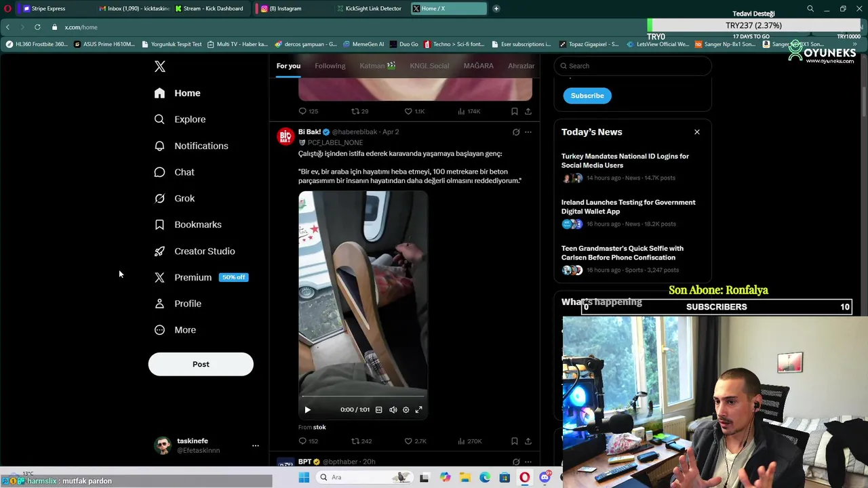Click the blue Subscribe button
The width and height of the screenshot is (868, 488).
[x=587, y=96]
